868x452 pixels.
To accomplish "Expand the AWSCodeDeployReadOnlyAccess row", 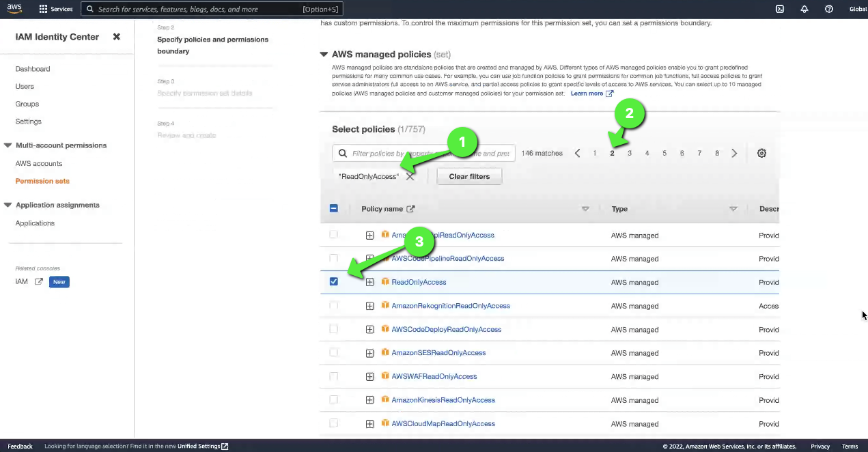I will [369, 330].
